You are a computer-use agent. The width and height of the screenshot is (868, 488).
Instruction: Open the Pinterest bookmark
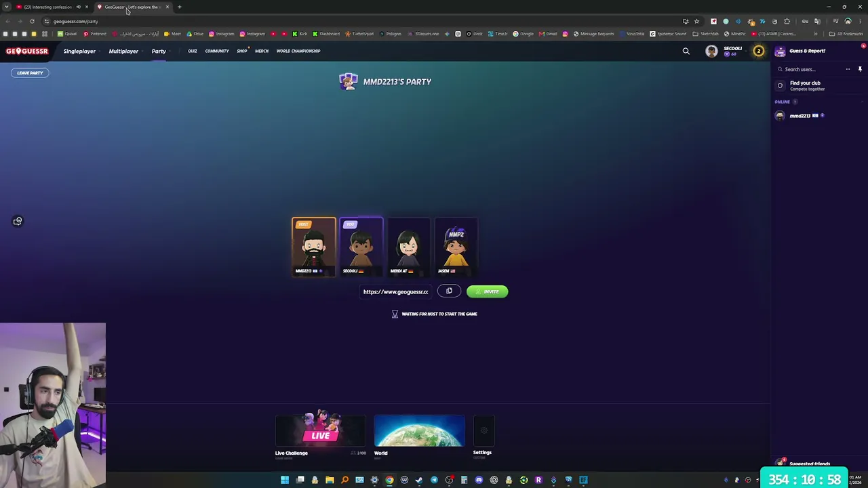point(95,34)
